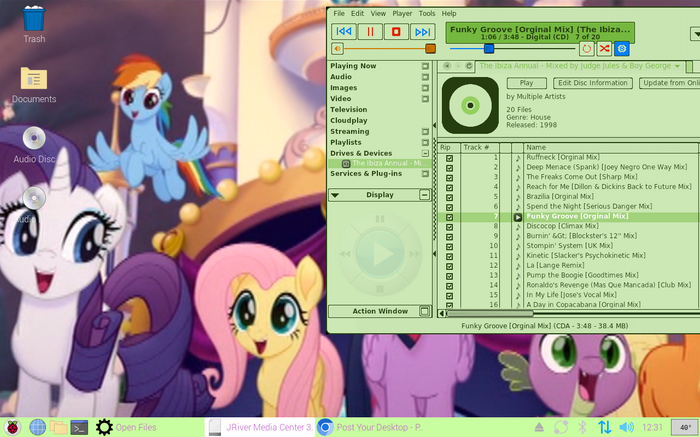Mute audio with the speaker icon
This screenshot has width=700, height=437.
click(338, 49)
